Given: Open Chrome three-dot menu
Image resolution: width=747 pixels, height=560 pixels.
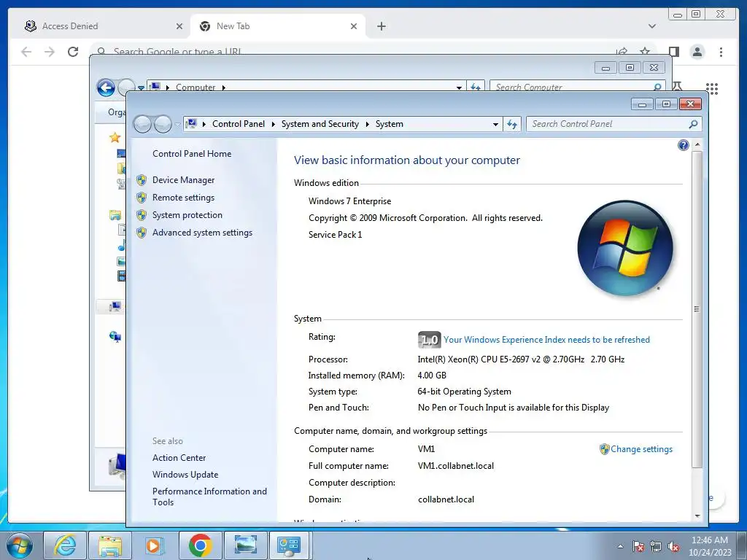Looking at the screenshot, I should (x=721, y=52).
